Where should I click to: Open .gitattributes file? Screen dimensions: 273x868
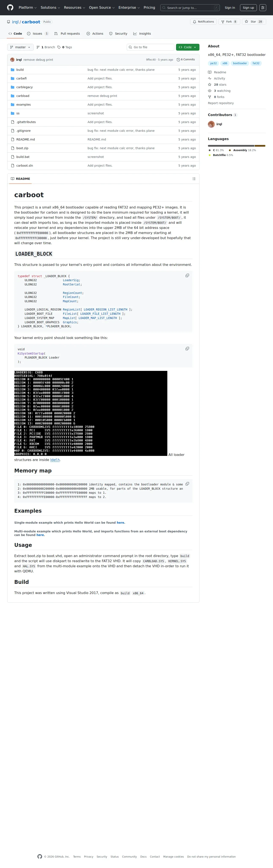tap(26, 122)
